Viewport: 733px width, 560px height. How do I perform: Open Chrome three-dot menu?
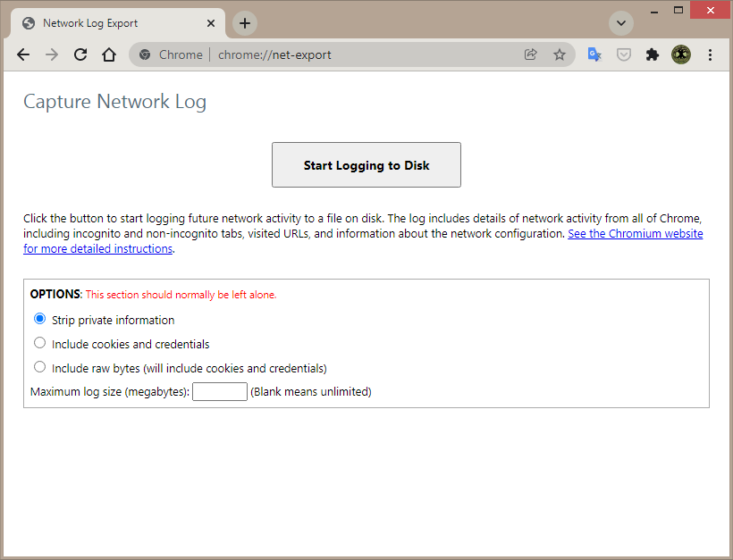(x=710, y=54)
